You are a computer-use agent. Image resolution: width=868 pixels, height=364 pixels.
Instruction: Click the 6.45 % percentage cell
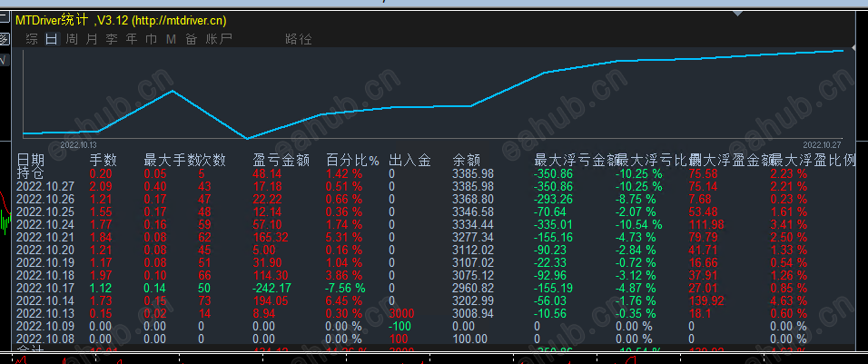click(x=344, y=300)
